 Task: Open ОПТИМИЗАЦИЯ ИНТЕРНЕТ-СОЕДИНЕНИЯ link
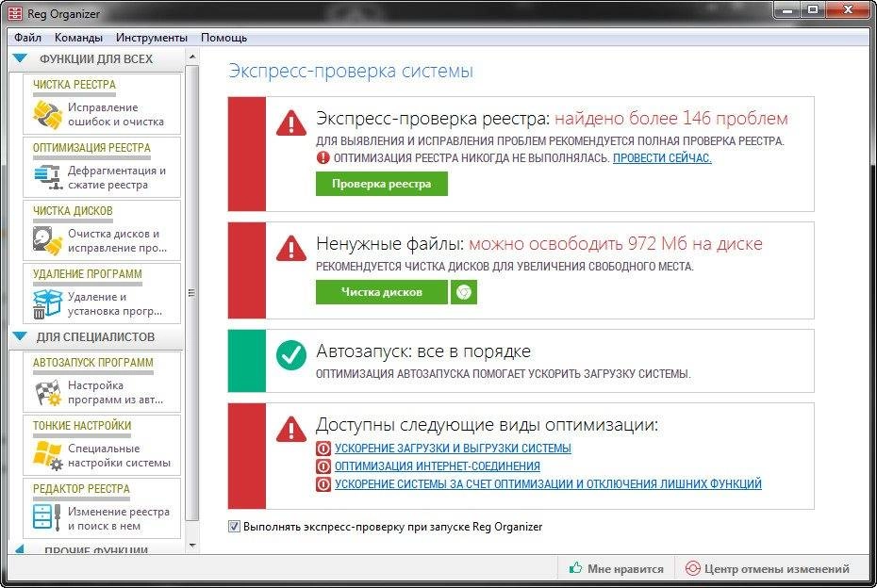tap(438, 466)
